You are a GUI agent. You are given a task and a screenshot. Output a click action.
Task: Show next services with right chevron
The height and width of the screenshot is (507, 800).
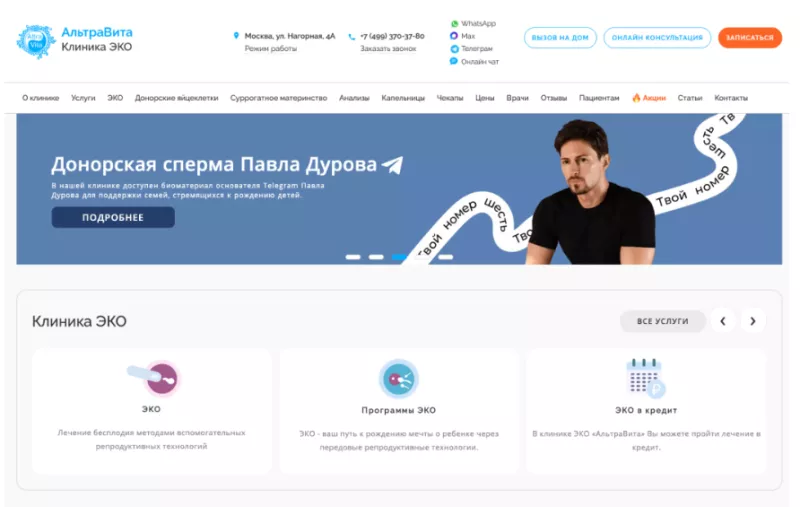pyautogui.click(x=753, y=321)
